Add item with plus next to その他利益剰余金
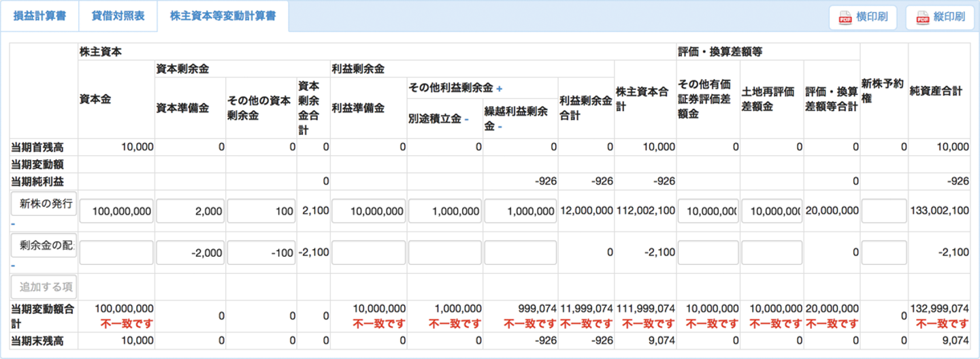Viewport: 980px width, 359px height. (499, 89)
